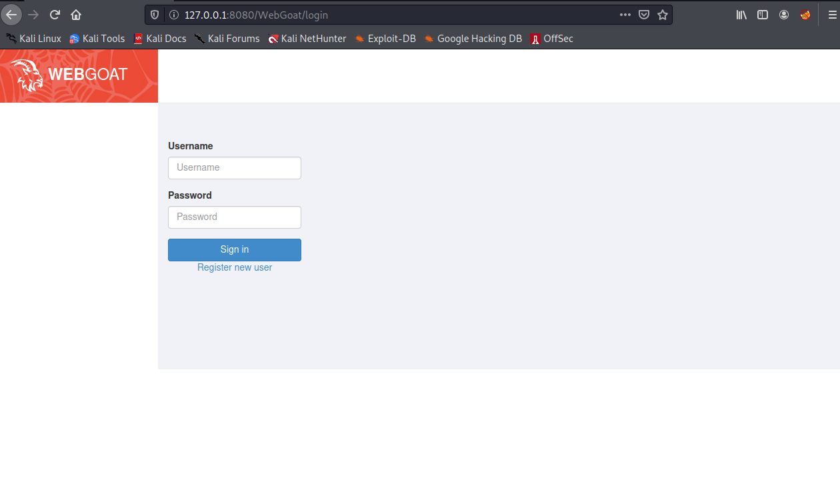Bookmark this page with the star icon

pyautogui.click(x=662, y=15)
